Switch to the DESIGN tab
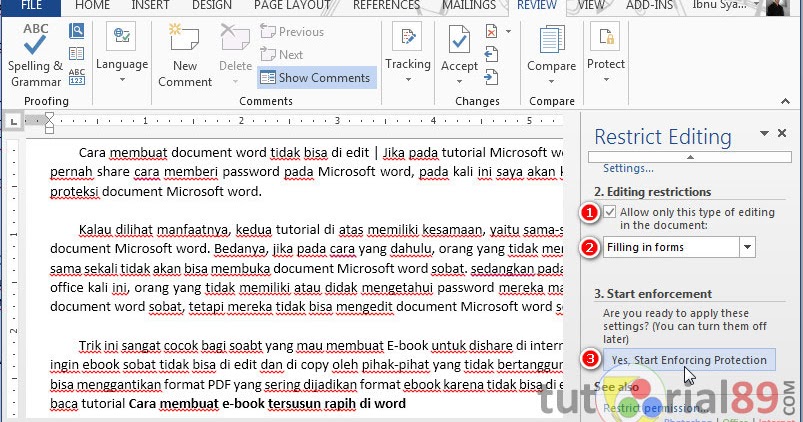Image resolution: width=803 pixels, height=422 pixels. (x=212, y=6)
